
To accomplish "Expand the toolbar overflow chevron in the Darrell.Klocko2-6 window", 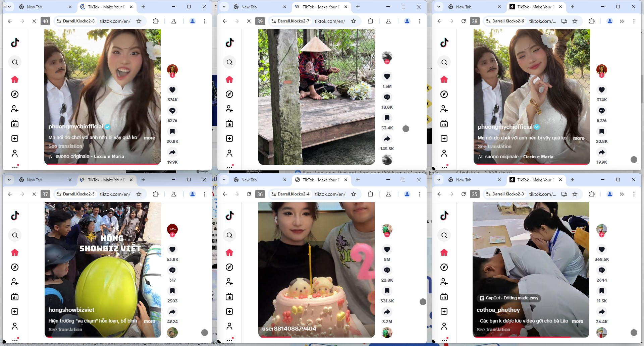I will [622, 21].
